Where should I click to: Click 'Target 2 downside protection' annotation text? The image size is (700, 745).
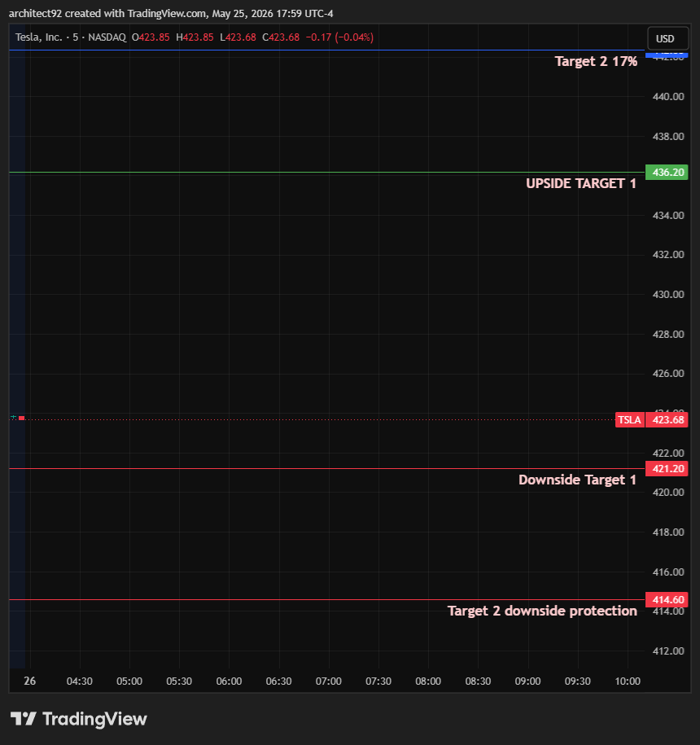coord(542,611)
